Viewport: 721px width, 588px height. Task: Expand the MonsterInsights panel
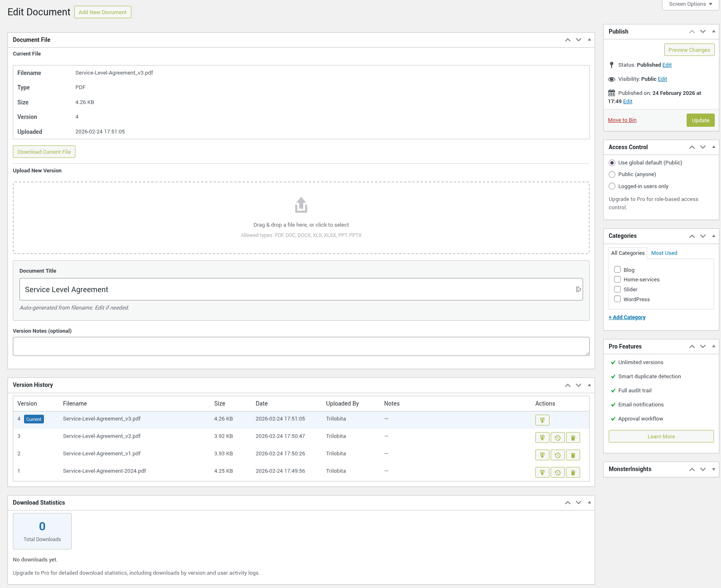(713, 469)
